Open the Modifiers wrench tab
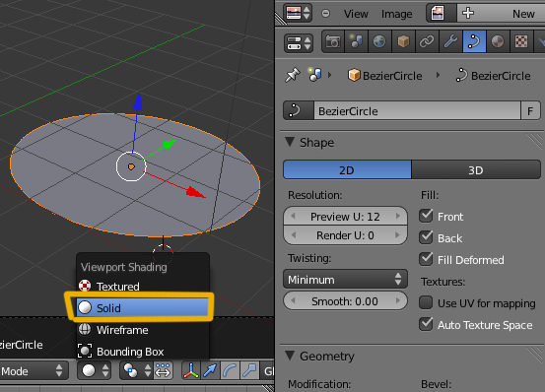 (450, 42)
